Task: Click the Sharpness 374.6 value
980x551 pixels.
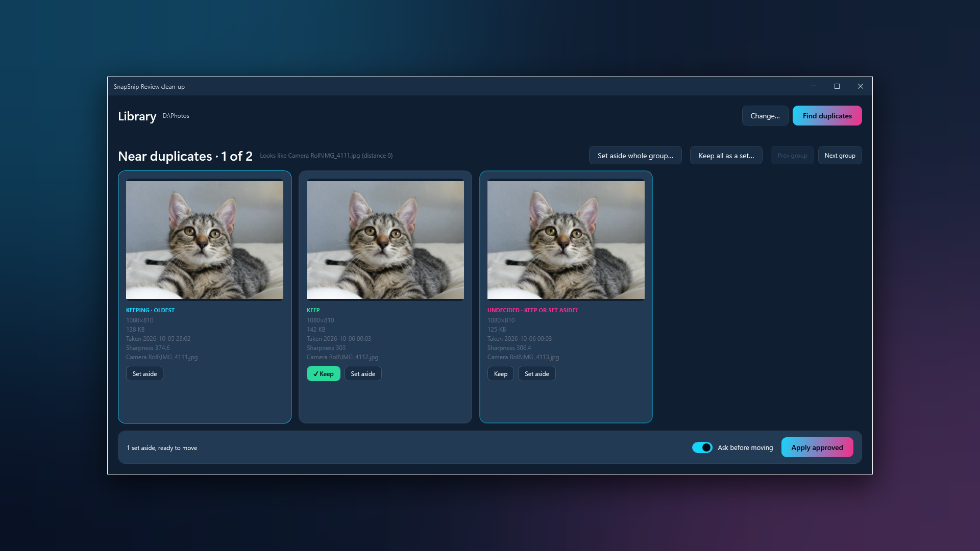Action: [x=148, y=348]
